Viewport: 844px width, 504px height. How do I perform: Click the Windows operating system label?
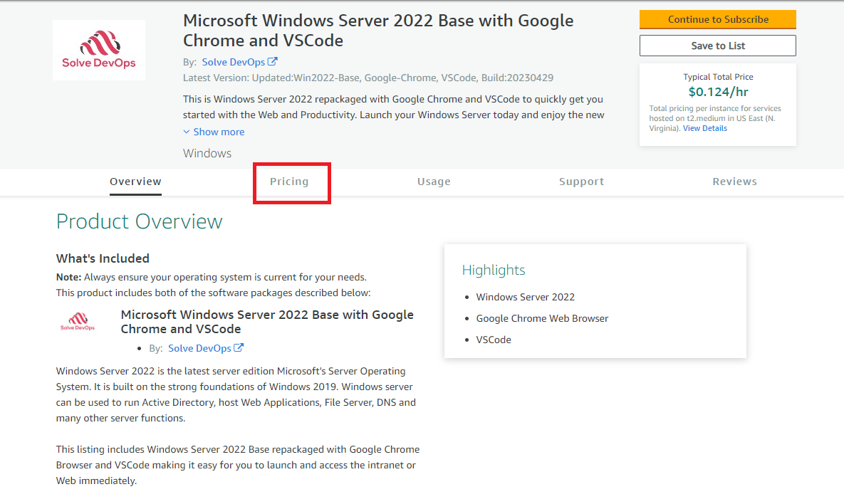coord(207,153)
